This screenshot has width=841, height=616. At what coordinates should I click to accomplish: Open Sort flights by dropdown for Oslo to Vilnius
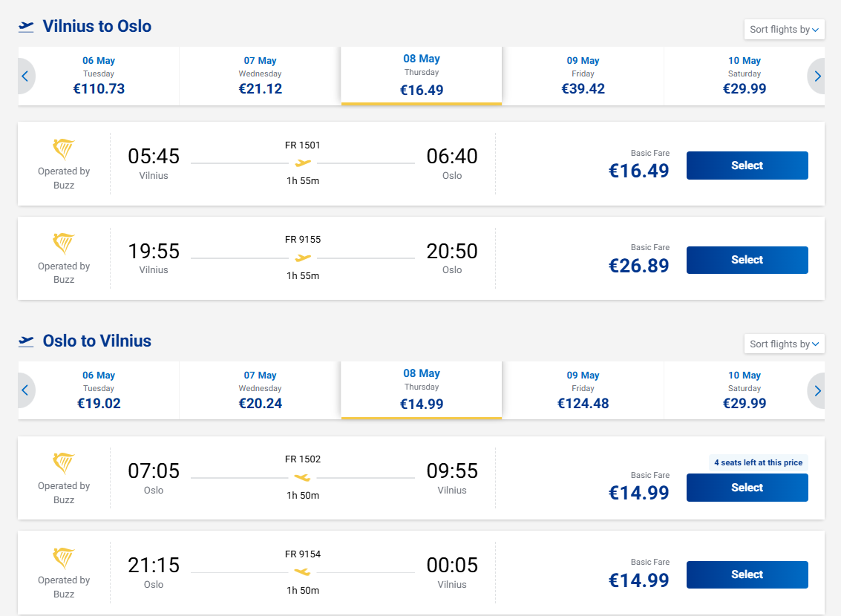pos(784,344)
